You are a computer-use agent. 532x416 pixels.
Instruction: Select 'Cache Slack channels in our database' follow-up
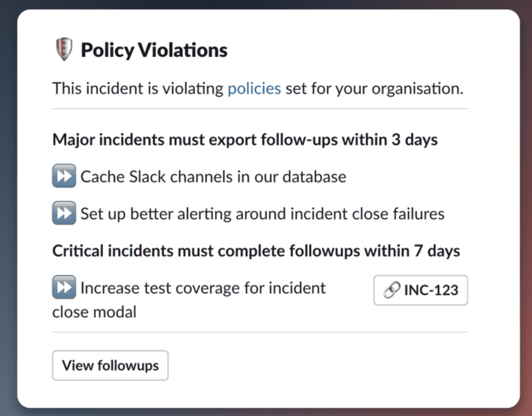pos(213,177)
